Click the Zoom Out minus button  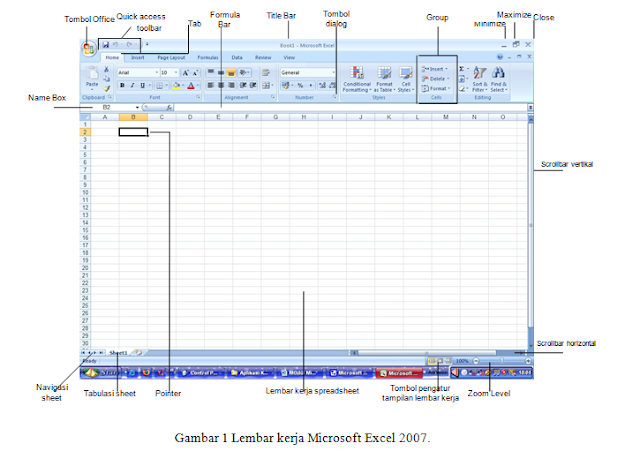pos(476,361)
